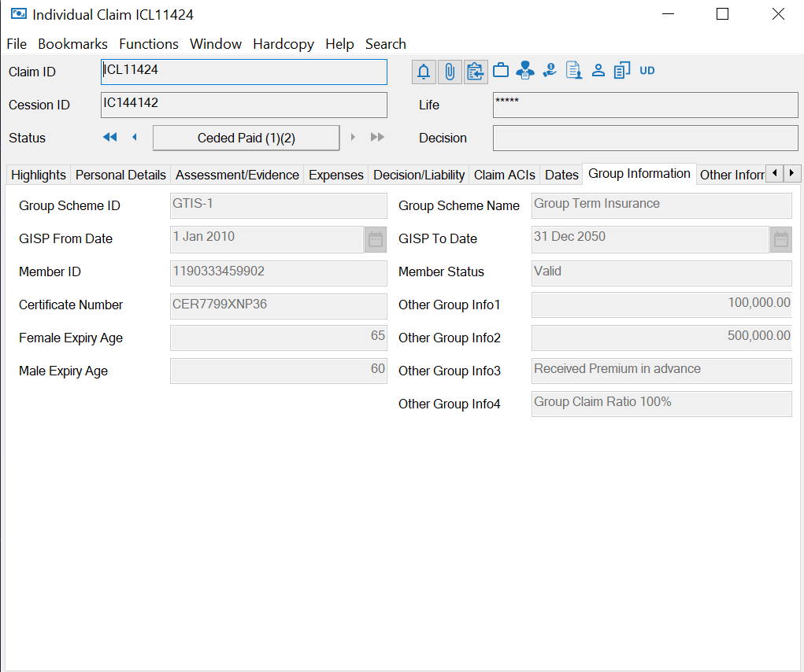Click the clipboard with arrow icon
Image resolution: width=804 pixels, height=672 pixels.
(475, 72)
